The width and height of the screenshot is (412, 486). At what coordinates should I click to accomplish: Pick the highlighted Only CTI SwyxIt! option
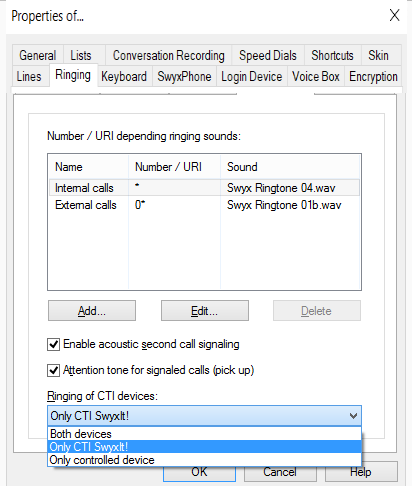[204, 447]
